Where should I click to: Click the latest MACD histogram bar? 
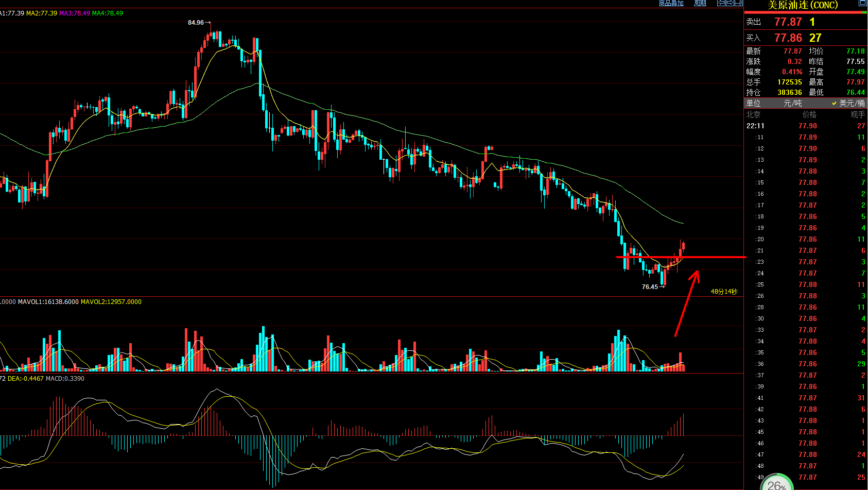pos(684,425)
